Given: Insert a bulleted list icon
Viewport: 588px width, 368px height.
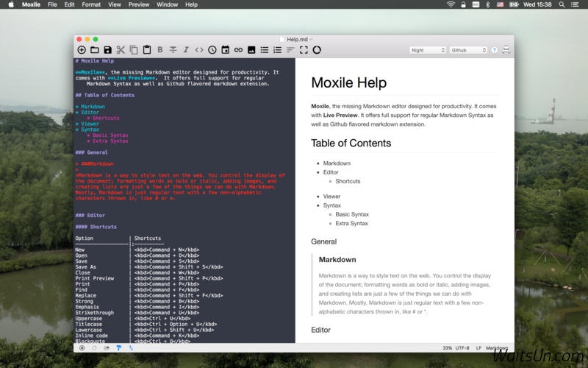Looking at the screenshot, I should [x=265, y=50].
